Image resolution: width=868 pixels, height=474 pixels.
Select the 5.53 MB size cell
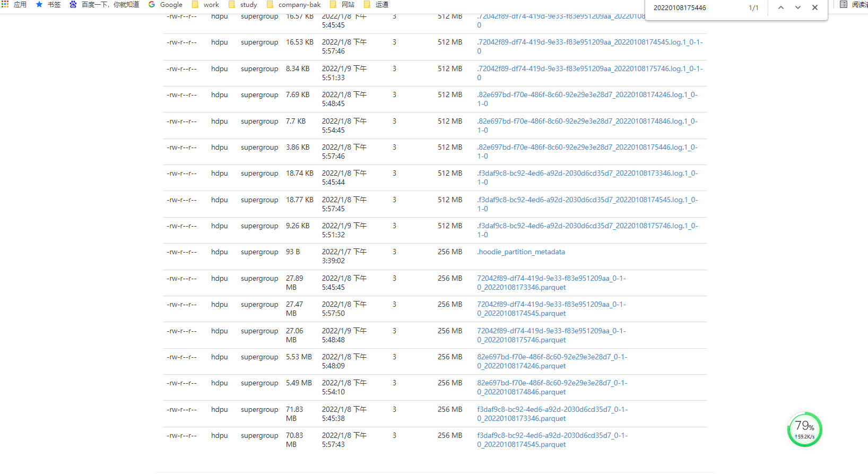pyautogui.click(x=299, y=357)
